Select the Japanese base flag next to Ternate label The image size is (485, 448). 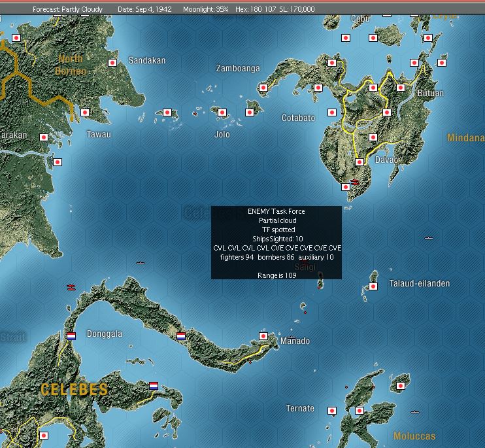coord(332,411)
